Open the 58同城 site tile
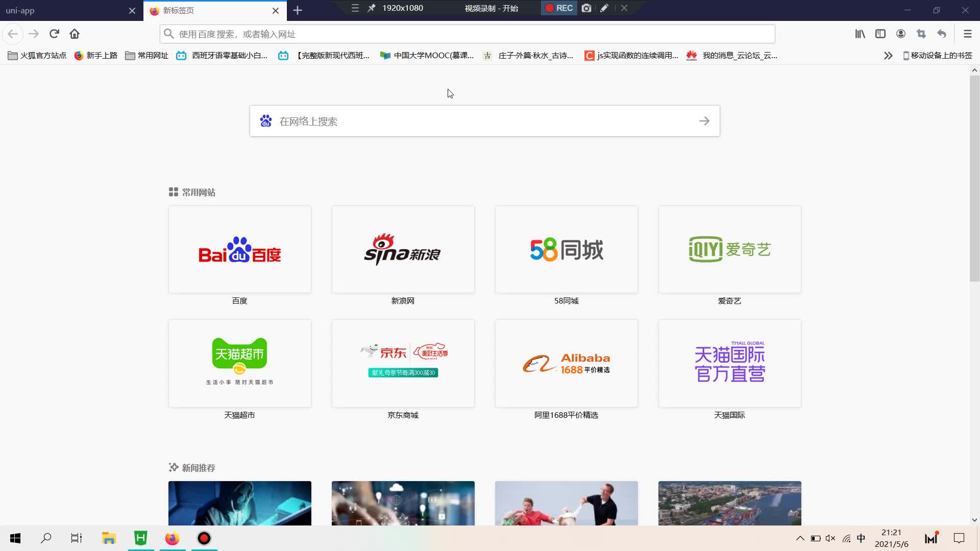 pos(566,249)
